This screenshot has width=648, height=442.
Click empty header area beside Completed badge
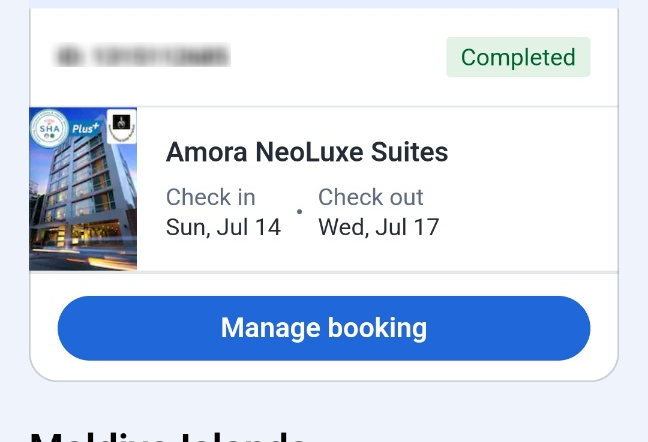pos(338,57)
